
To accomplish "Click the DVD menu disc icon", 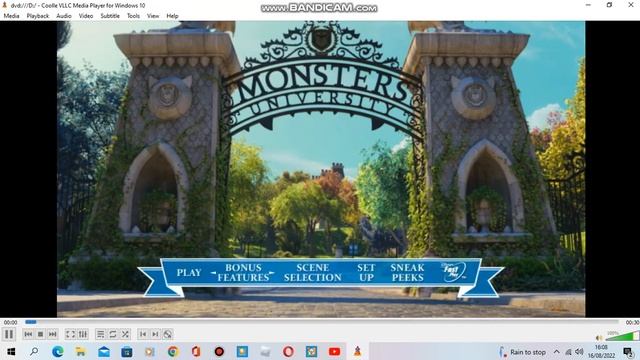I will 168,334.
